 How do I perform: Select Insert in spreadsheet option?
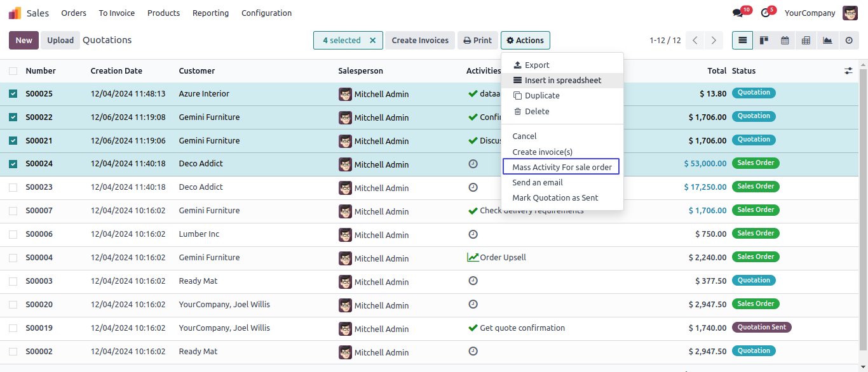point(562,81)
